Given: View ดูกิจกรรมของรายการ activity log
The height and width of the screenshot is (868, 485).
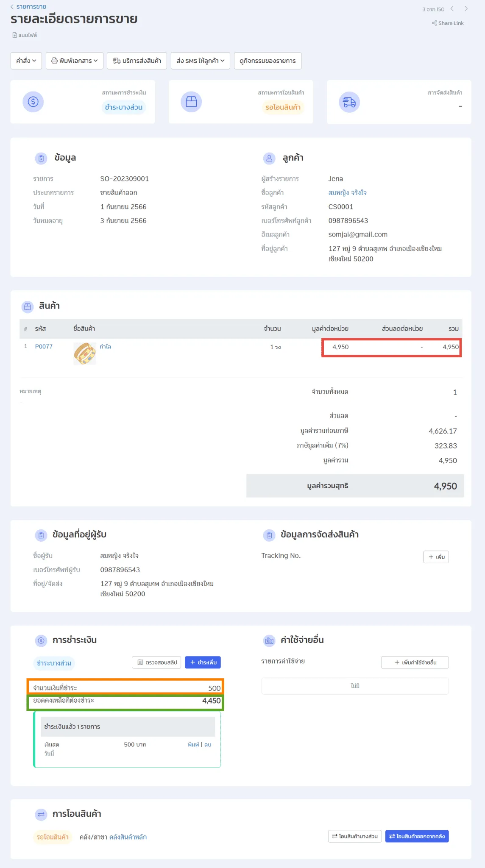Looking at the screenshot, I should click(x=268, y=61).
